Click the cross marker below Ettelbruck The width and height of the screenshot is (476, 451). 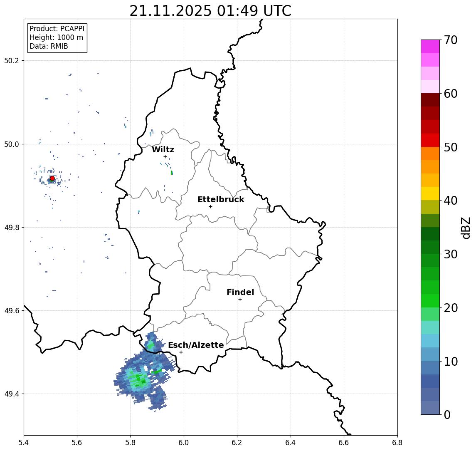[x=210, y=207]
